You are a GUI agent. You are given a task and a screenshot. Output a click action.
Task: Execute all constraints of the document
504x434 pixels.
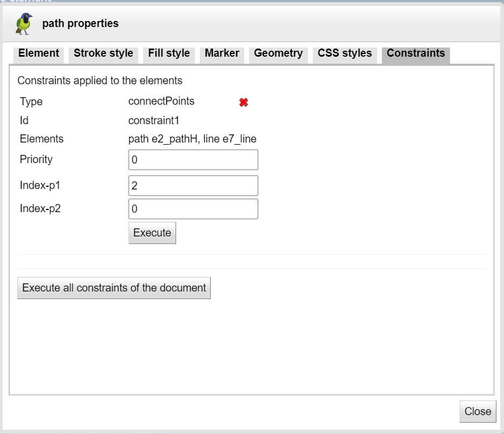114,288
